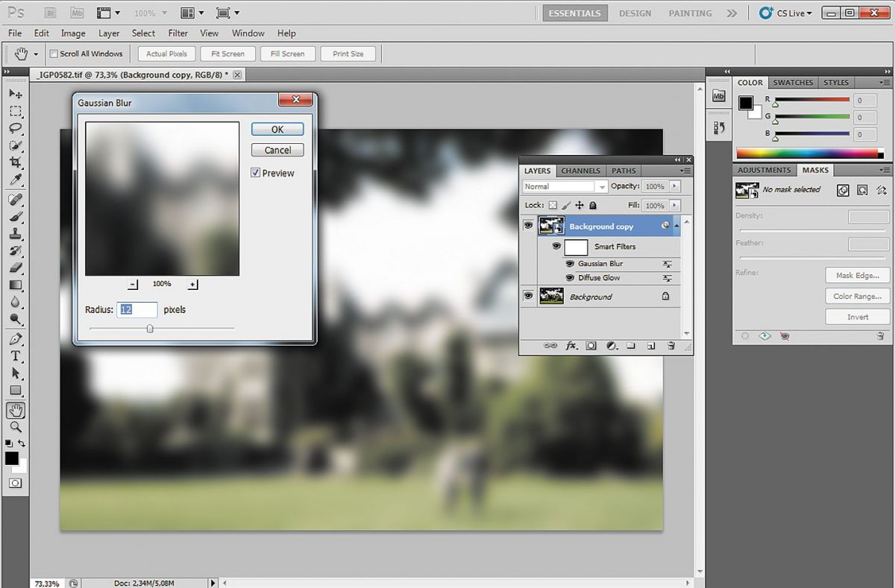Select the Move tool
The height and width of the screenshot is (588, 895).
[15, 94]
